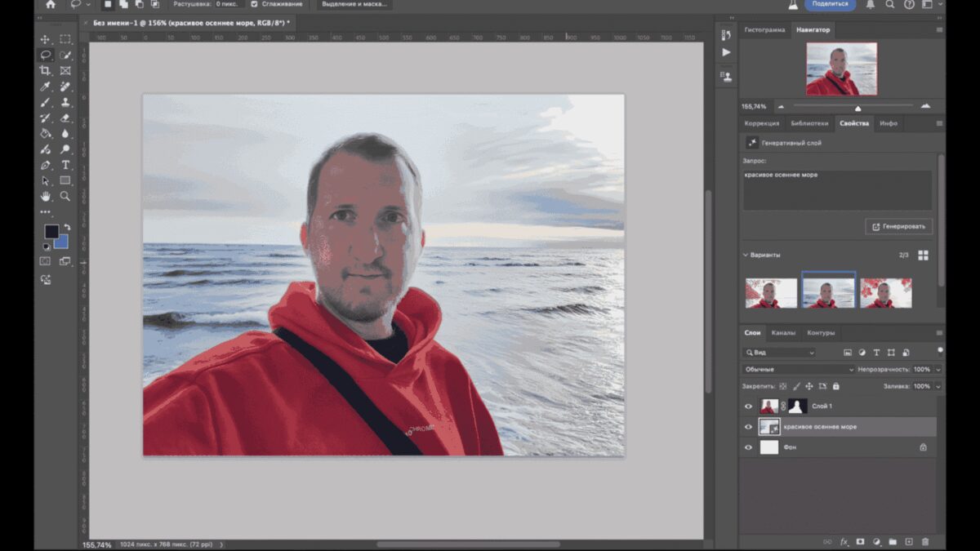Expand the Непрозрачность value dropdown

[938, 370]
